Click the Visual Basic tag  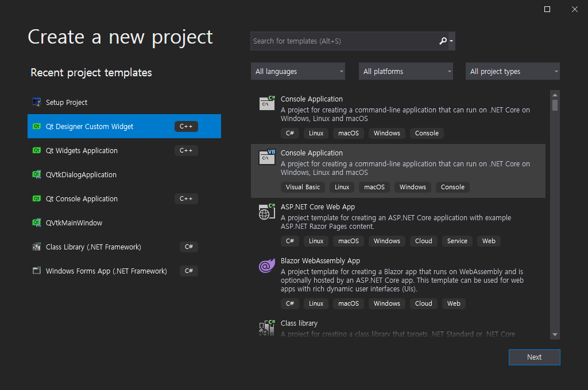click(303, 187)
